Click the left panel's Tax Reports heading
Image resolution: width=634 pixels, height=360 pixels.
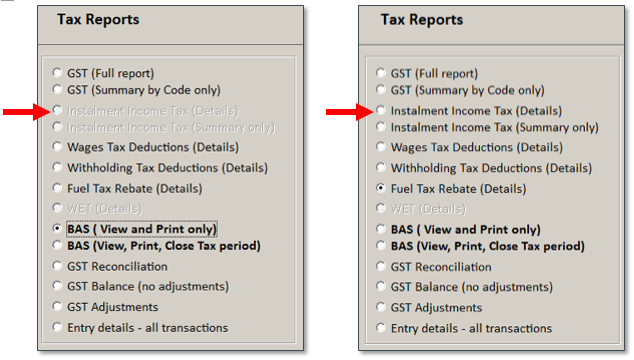pyautogui.click(x=98, y=19)
